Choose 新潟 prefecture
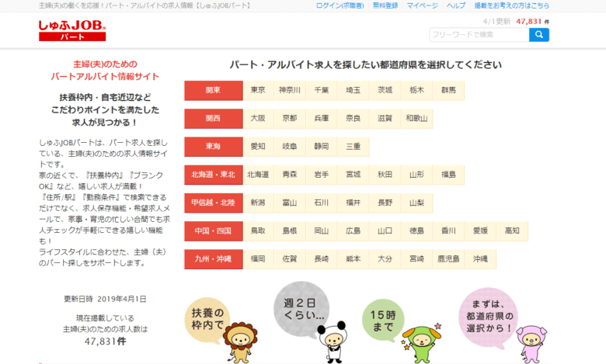The image size is (606, 364). pyautogui.click(x=258, y=203)
